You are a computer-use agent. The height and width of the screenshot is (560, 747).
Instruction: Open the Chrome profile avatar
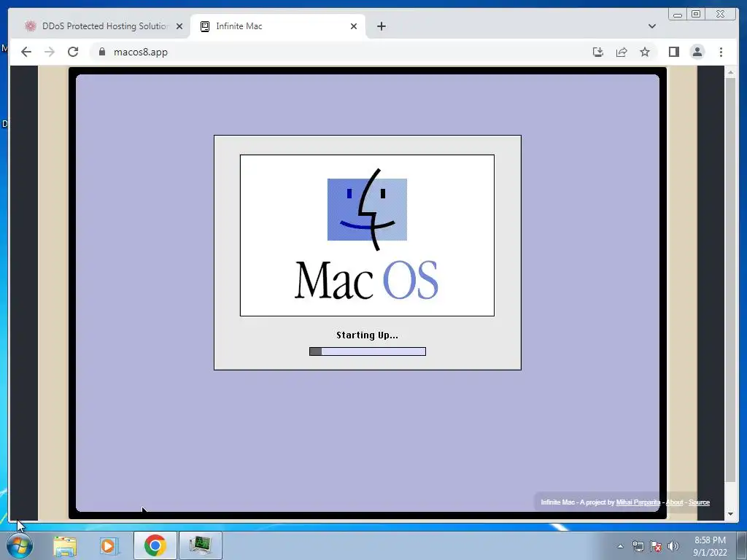(x=697, y=52)
